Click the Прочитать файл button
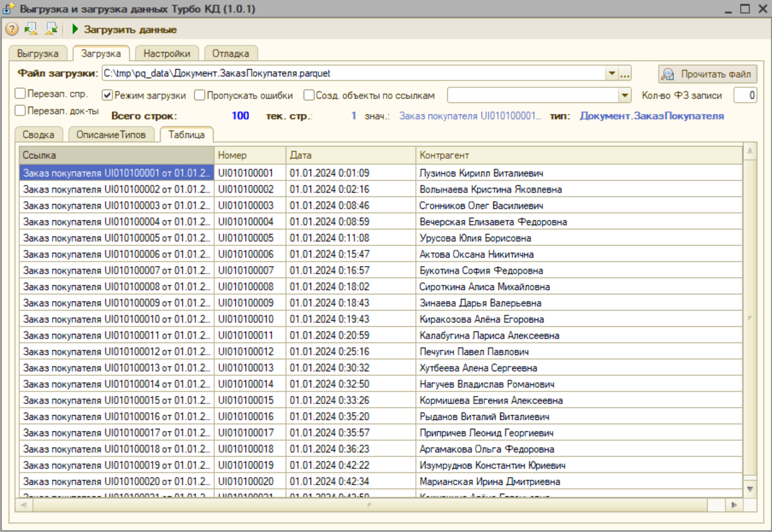The height and width of the screenshot is (532, 772). coord(708,74)
